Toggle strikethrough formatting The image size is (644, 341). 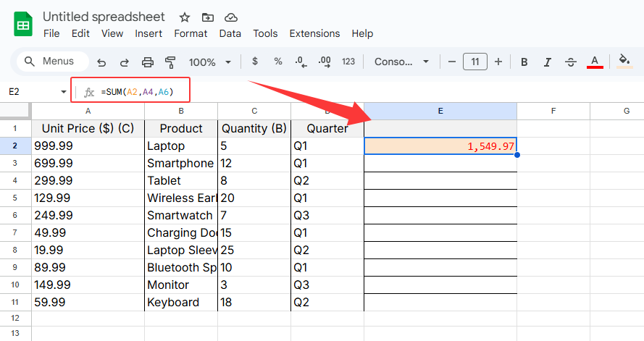(571, 62)
